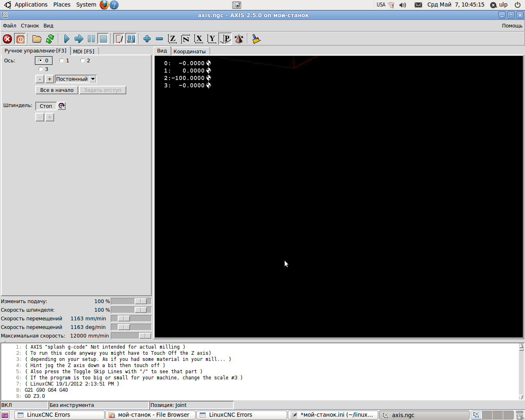Viewport: 525px width, 420px height.
Task: Click the 'Без инструмента' status field
Action: [x=98, y=405]
